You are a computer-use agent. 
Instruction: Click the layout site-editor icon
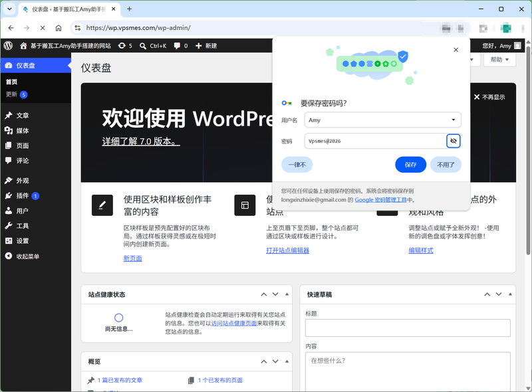pyautogui.click(x=245, y=205)
